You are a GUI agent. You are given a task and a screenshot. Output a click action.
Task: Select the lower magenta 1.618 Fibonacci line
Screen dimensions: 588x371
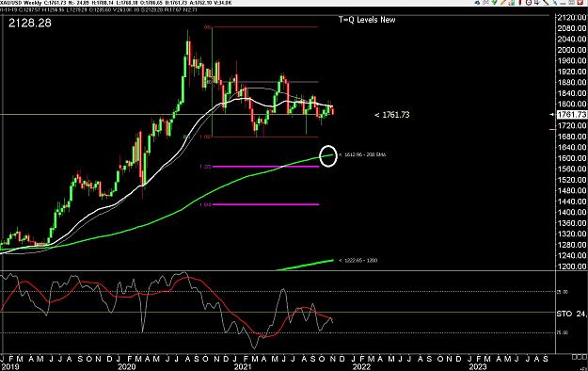[265, 204]
